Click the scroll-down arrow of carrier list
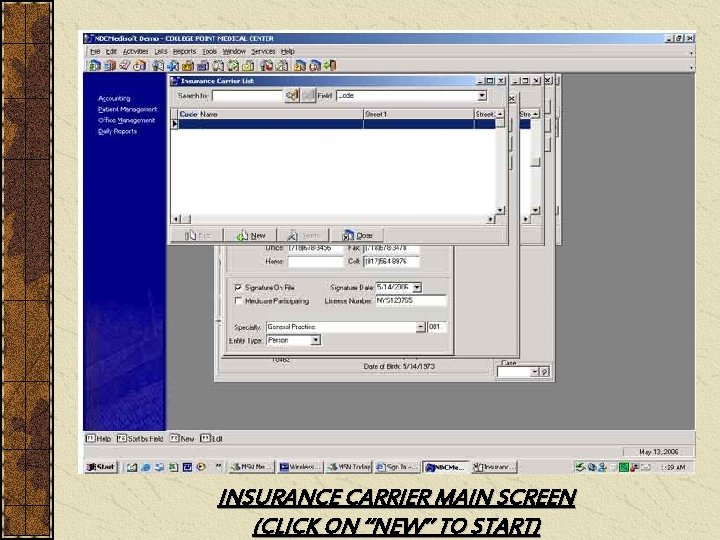Screen dimensions: 720x540 tap(500, 210)
